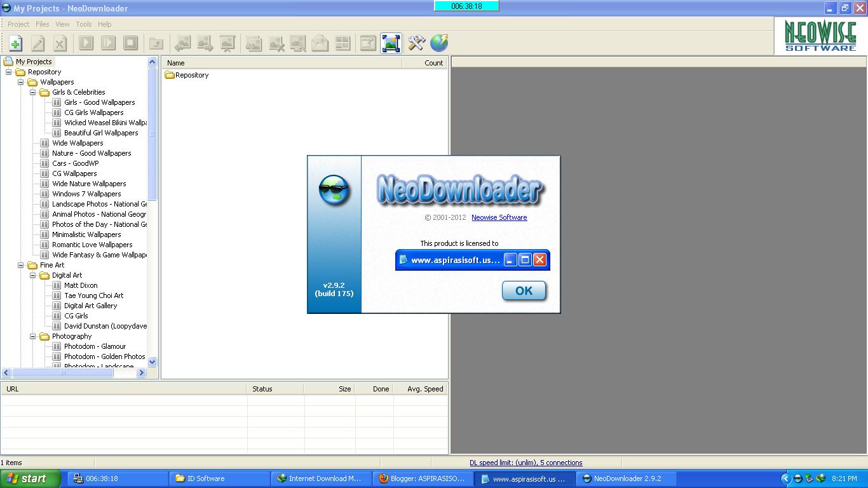Toggle the fit image to window icon
868x488 pixels.
(x=391, y=43)
